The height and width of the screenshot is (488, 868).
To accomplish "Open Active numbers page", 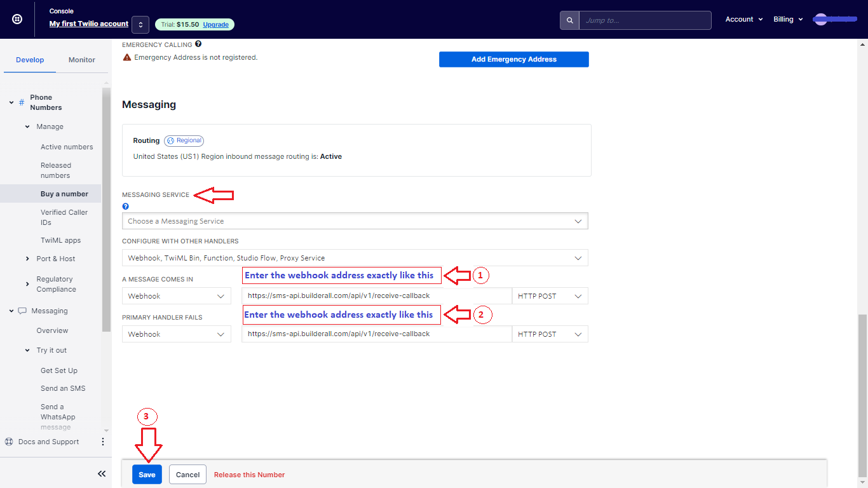I will pyautogui.click(x=67, y=147).
